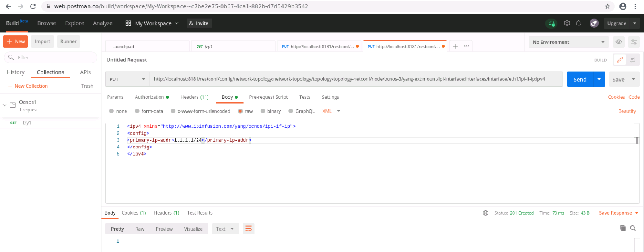Screen dimensions: 644x252
Task: Open the comments icon beside BUILD
Action: click(632, 60)
